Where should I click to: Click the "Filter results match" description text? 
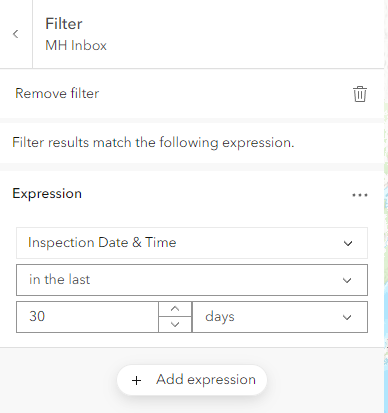pos(153,143)
